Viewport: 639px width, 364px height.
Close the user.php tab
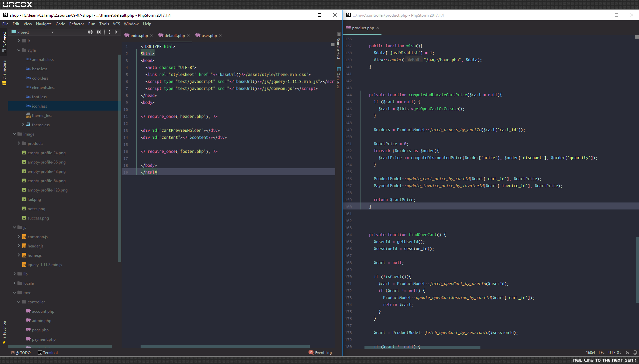click(x=220, y=36)
